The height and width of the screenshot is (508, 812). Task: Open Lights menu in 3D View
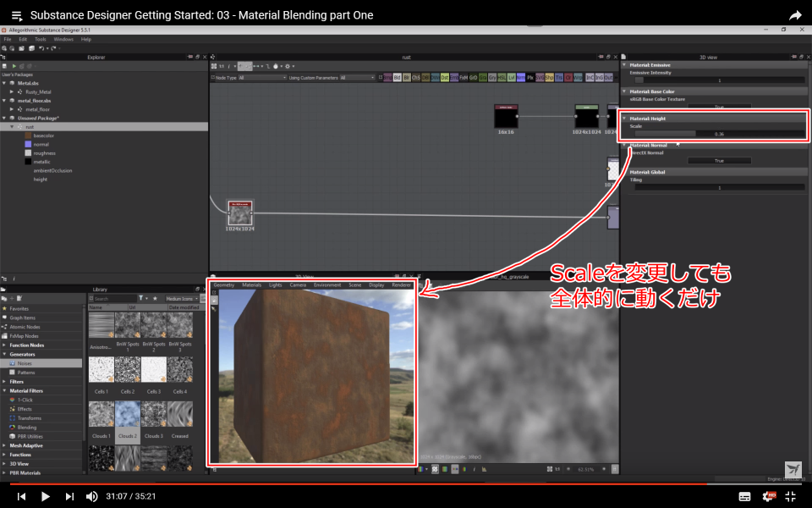point(276,285)
